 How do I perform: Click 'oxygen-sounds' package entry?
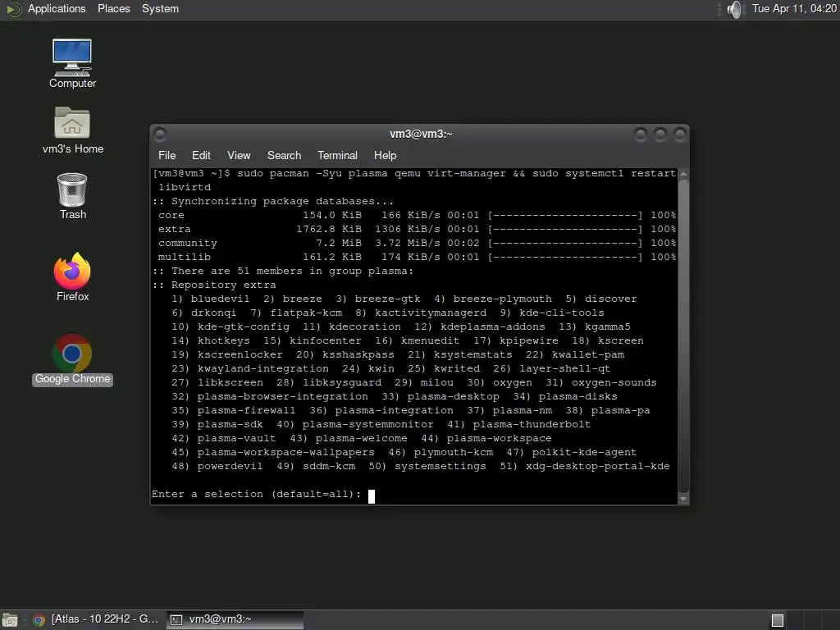click(x=614, y=382)
